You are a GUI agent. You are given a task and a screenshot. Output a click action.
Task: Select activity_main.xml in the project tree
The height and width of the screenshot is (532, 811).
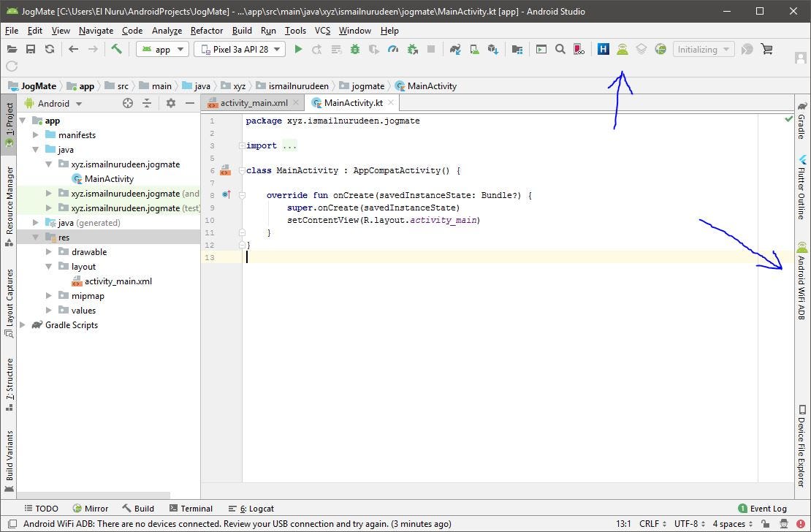[x=112, y=281]
